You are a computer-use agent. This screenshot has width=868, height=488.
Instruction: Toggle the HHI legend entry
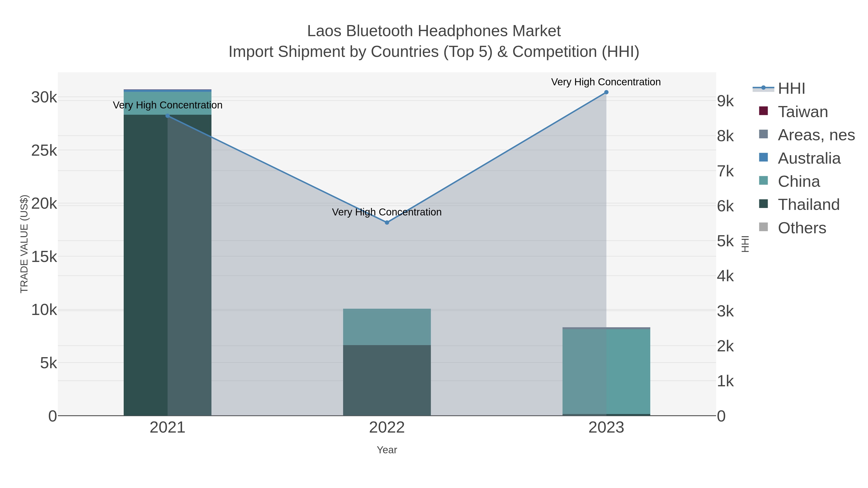pyautogui.click(x=779, y=88)
